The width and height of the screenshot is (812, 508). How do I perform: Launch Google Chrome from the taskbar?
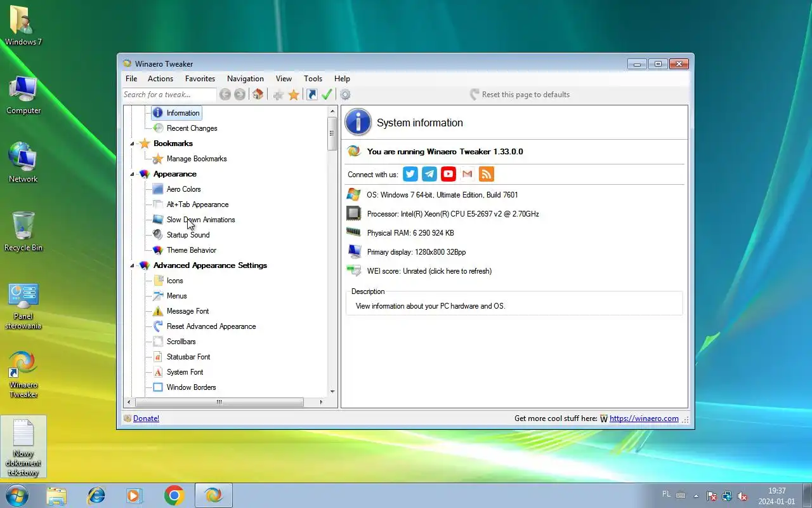tap(174, 495)
